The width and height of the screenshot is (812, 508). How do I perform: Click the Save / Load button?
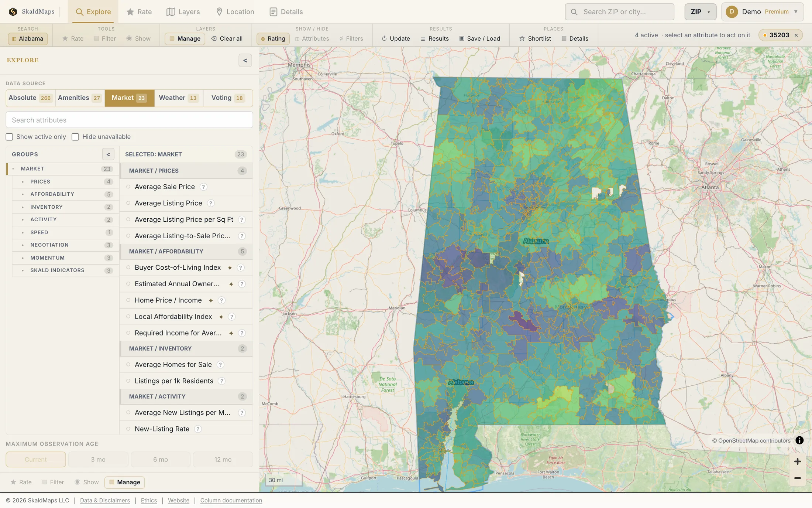click(x=479, y=38)
